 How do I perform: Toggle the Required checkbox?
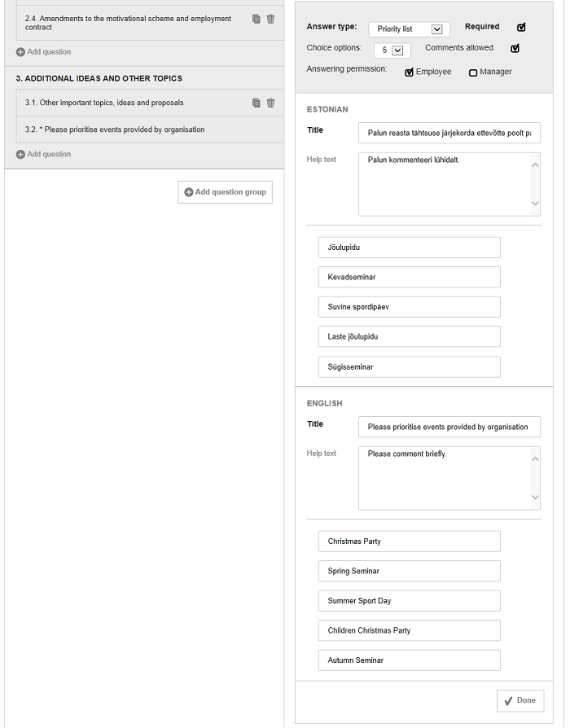(x=521, y=27)
